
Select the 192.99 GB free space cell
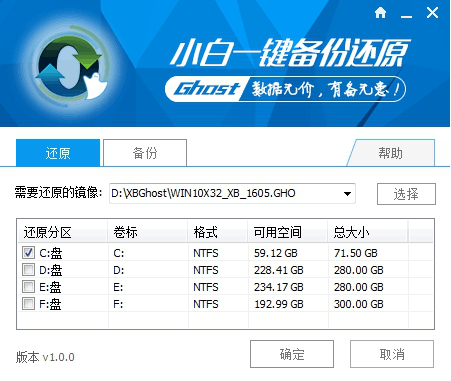[x=279, y=304]
